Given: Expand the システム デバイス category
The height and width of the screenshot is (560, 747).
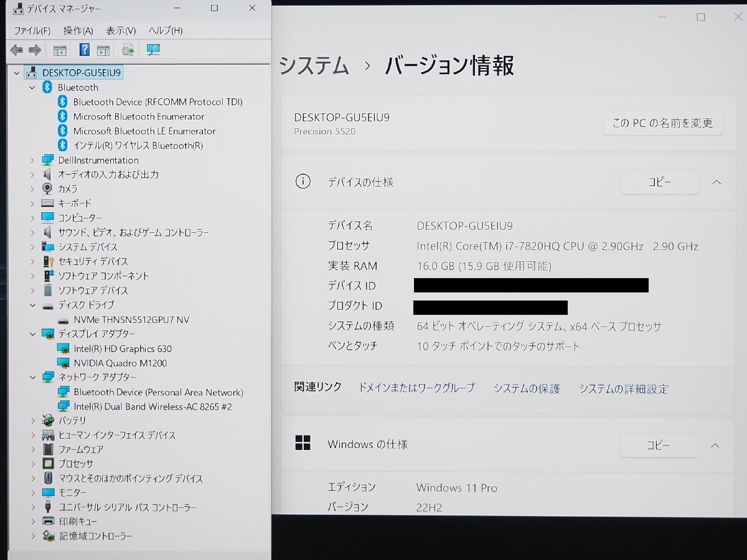Looking at the screenshot, I should (x=32, y=247).
